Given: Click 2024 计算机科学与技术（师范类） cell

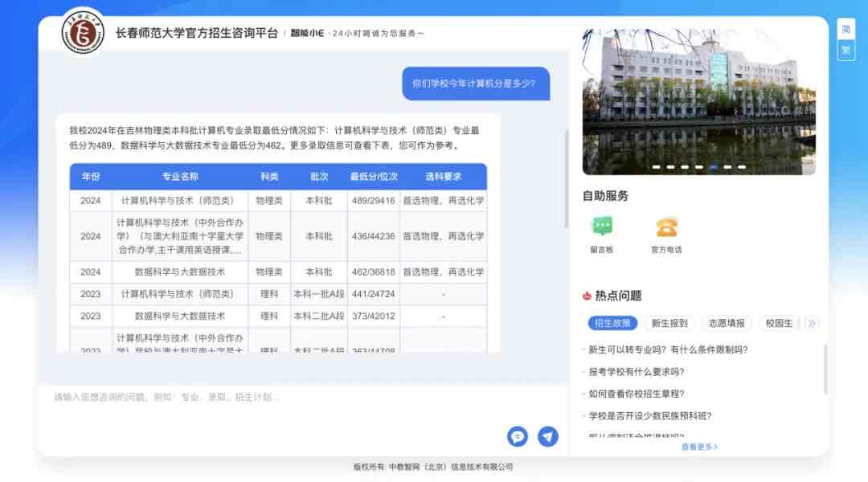Looking at the screenshot, I should (180, 201).
